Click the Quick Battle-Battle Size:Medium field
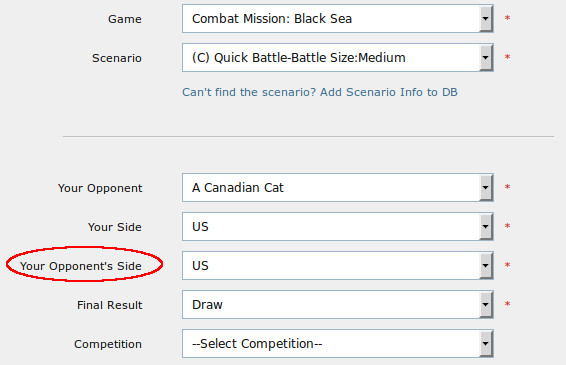This screenshot has height=365, width=566. pos(338,58)
